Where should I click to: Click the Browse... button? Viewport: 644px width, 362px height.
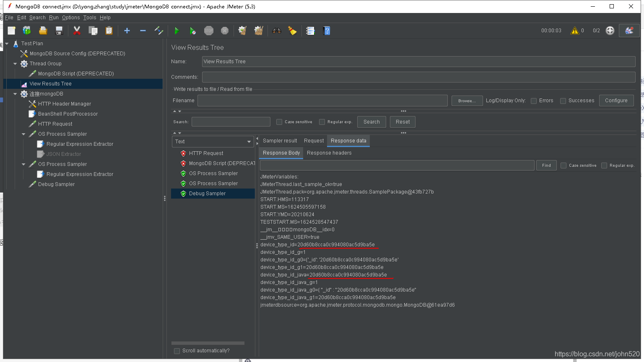(x=467, y=101)
